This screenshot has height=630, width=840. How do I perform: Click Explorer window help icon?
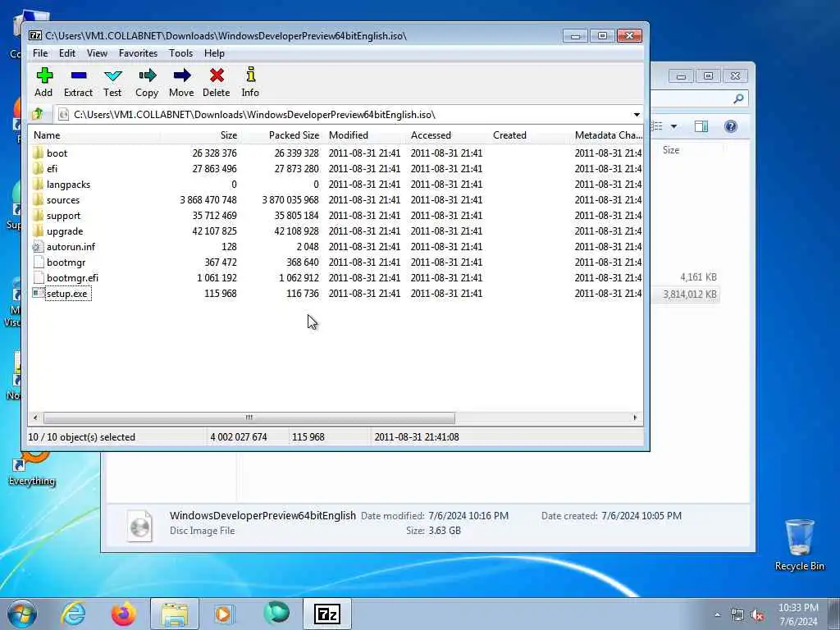tap(731, 126)
